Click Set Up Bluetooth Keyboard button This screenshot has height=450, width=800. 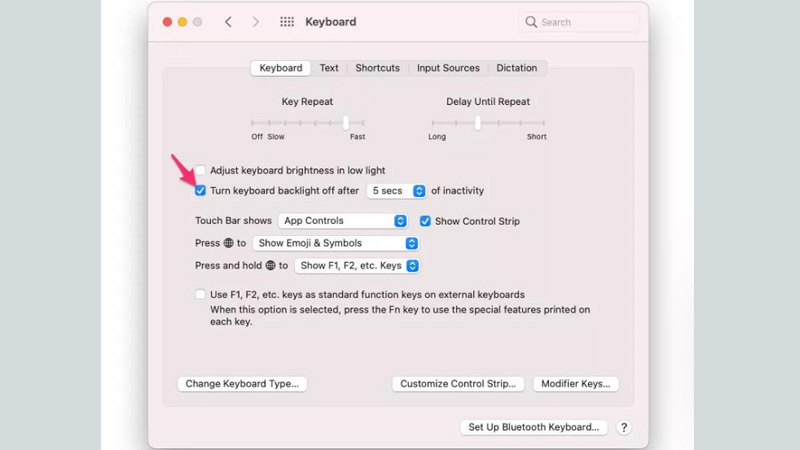(534, 427)
